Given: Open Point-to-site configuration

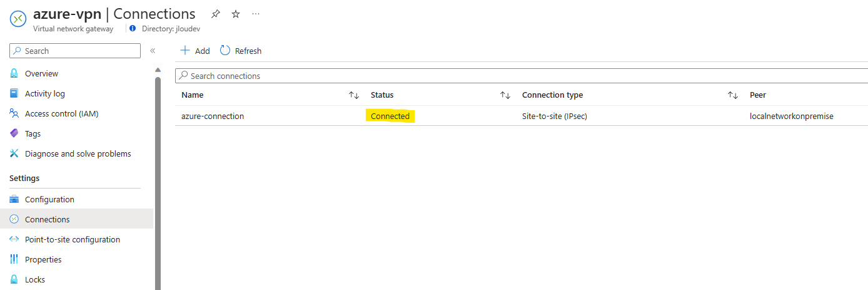Looking at the screenshot, I should click(73, 239).
